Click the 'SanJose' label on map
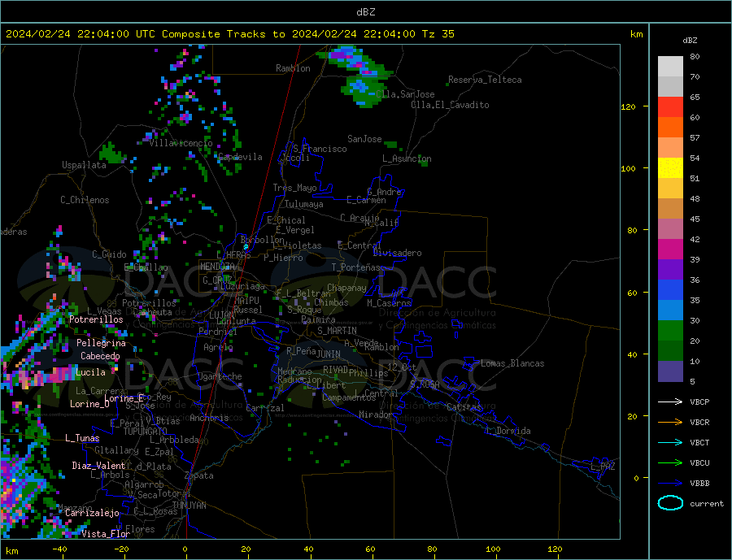This screenshot has width=732, height=560. click(364, 139)
